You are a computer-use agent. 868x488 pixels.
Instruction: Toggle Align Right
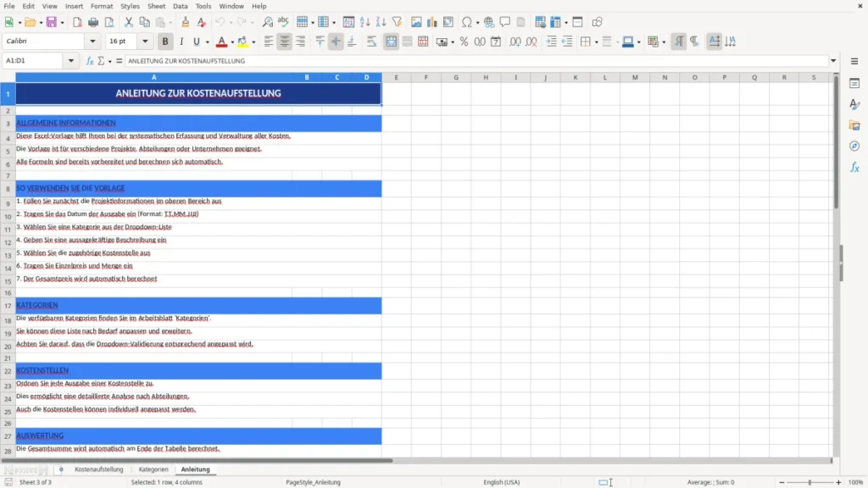click(301, 42)
